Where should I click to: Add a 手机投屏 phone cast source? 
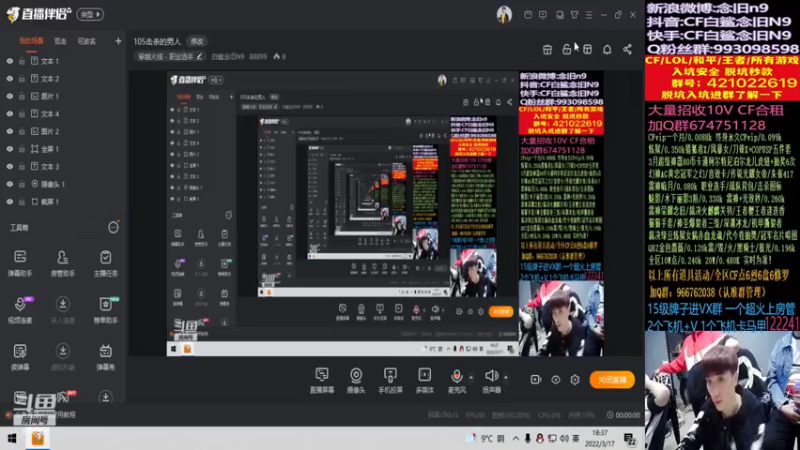coord(390,381)
